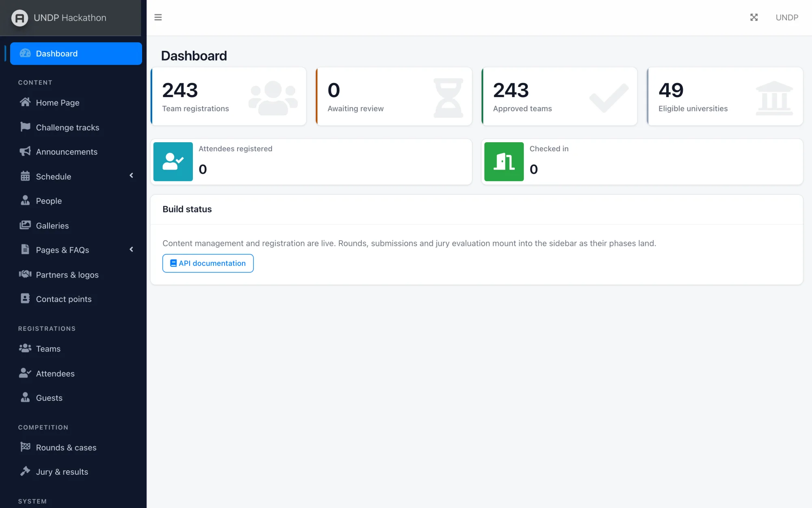Click the Galleries images icon
812x508 pixels.
(x=25, y=225)
